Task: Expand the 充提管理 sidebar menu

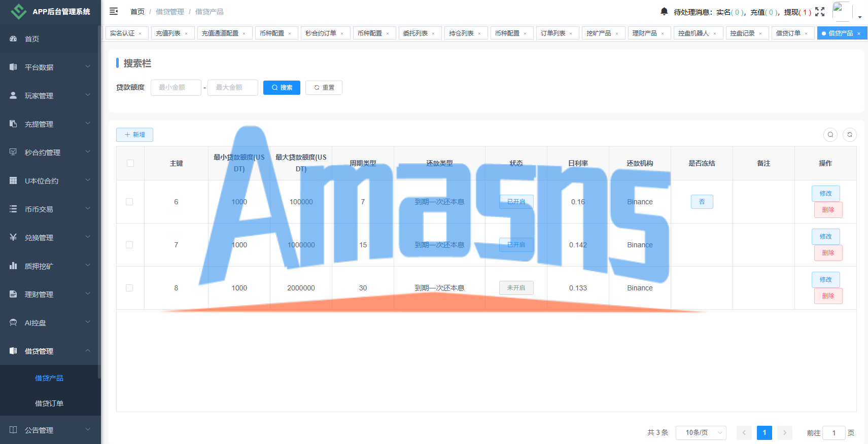Action: click(50, 124)
